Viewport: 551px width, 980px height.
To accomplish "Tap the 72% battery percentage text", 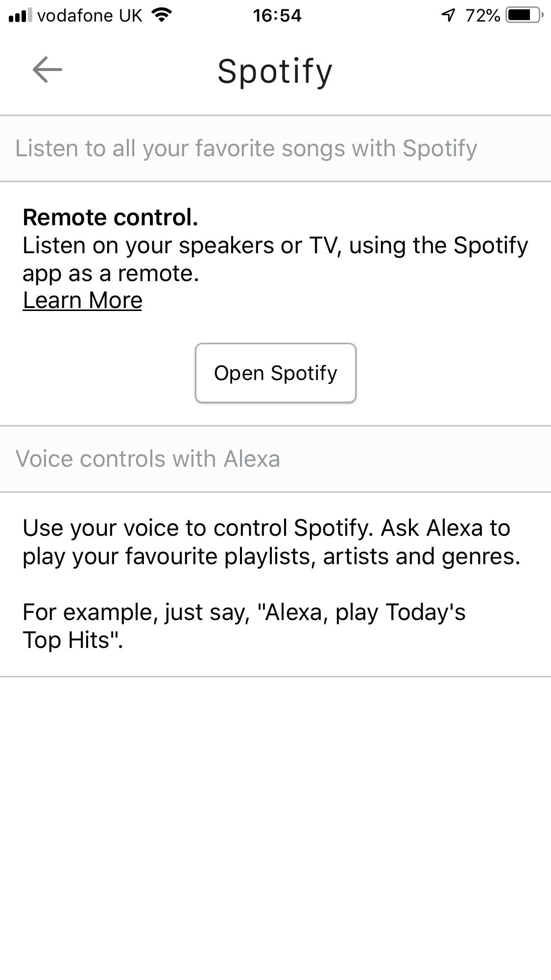I will tap(482, 16).
